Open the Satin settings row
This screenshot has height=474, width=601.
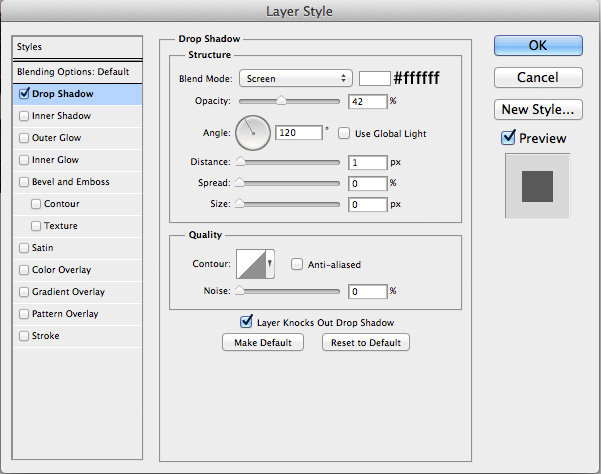(x=77, y=248)
